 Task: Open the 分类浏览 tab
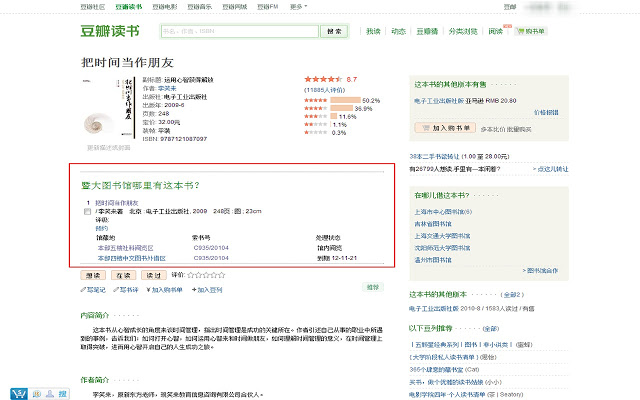[x=463, y=31]
